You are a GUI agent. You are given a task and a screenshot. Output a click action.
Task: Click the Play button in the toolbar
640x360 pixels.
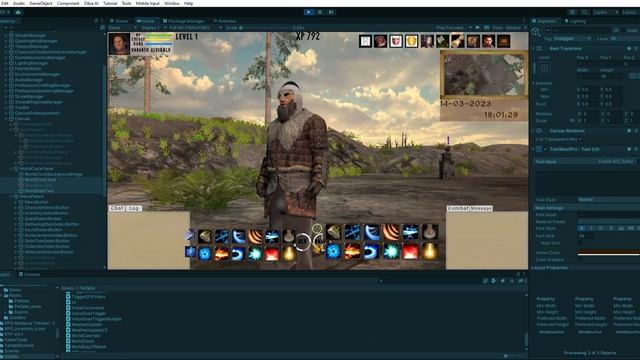[x=309, y=12]
